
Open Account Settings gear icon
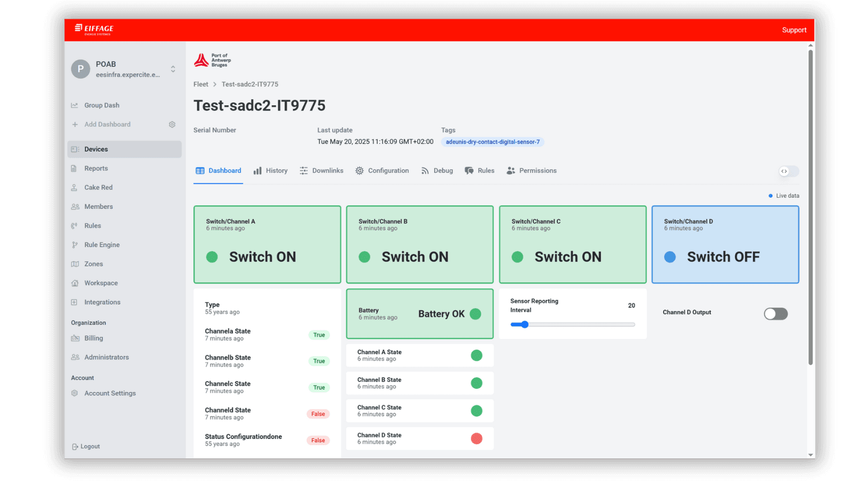point(74,393)
